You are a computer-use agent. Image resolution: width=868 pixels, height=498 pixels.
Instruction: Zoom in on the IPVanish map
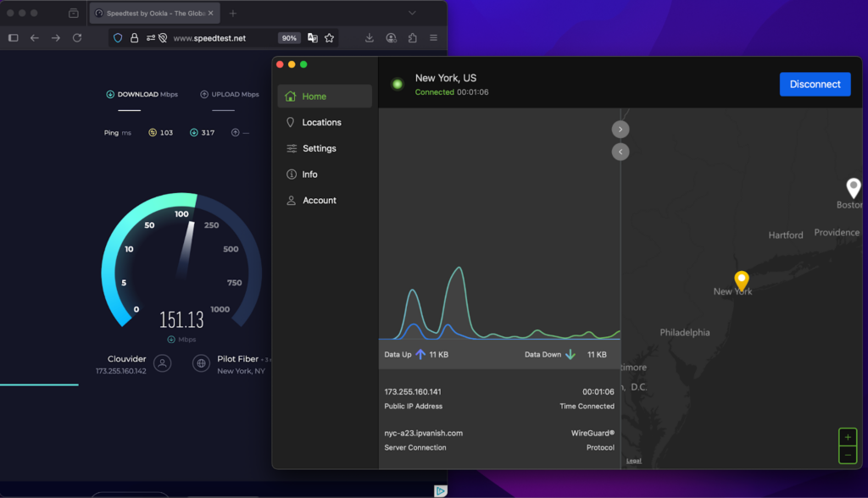(x=848, y=437)
